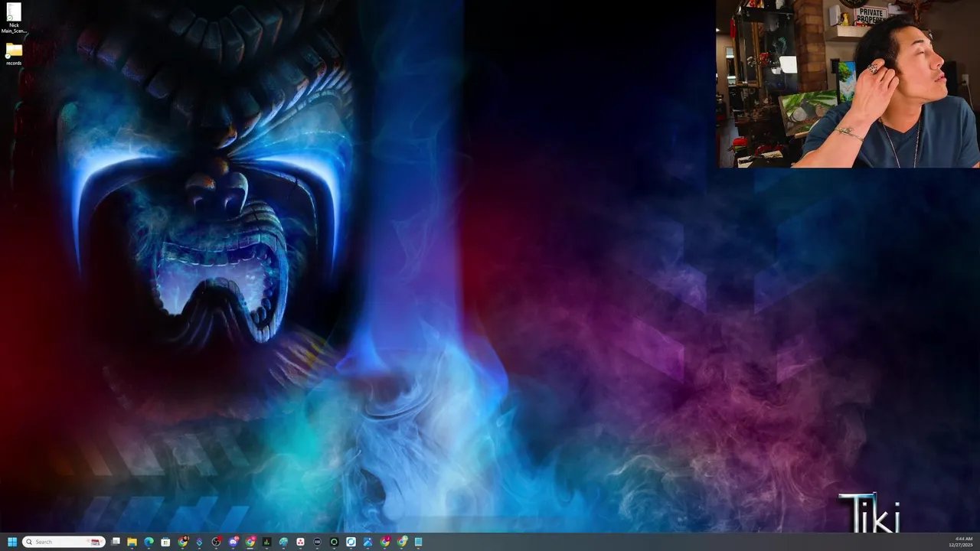Image resolution: width=980 pixels, height=551 pixels.
Task: Open the green bar-chart app icon
Action: coord(266,542)
